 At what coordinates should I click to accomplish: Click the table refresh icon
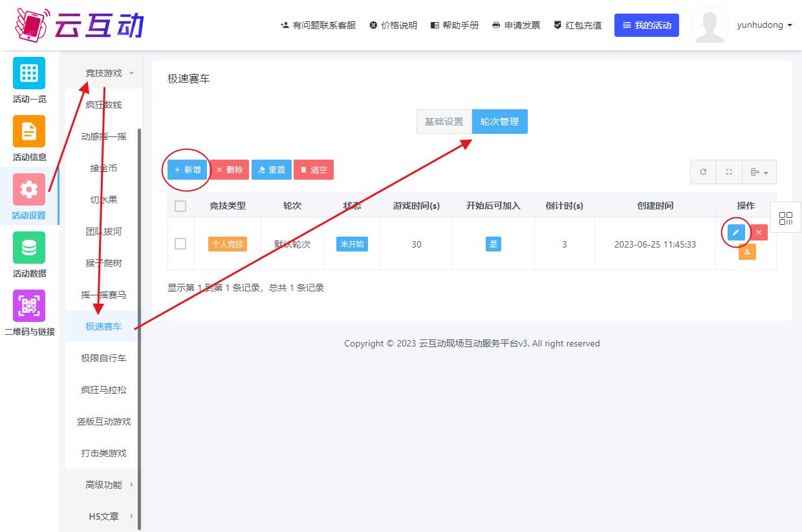click(703, 172)
